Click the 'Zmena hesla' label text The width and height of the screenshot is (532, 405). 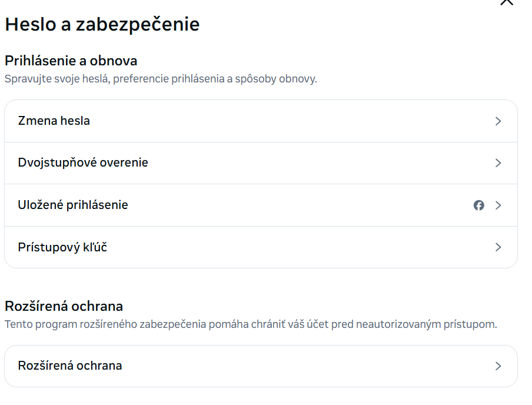(x=54, y=121)
